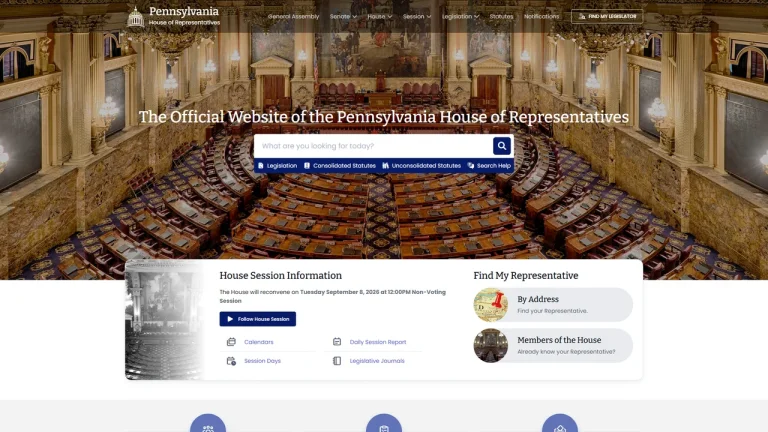Open the Legislative Journals link
768x432 pixels.
pos(377,361)
